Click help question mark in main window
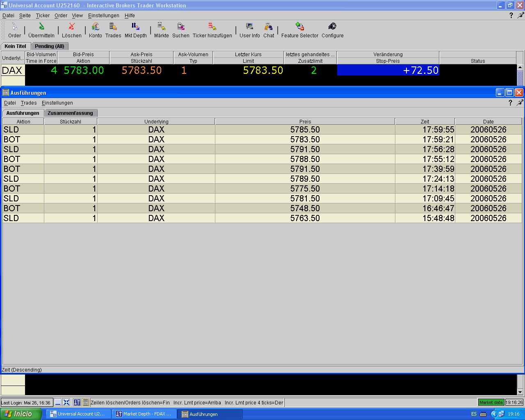This screenshot has width=525, height=420. 511,15
